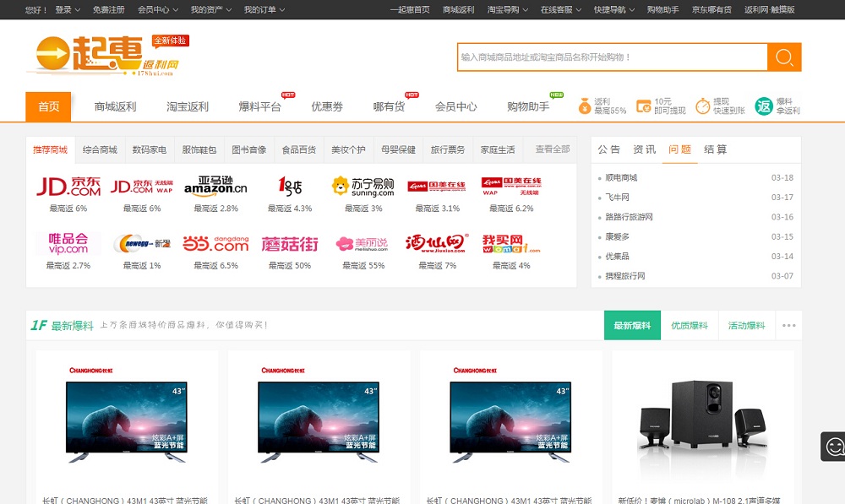Screen dimensions: 845x504
Task: Switch to the 优质爆料 tab
Action: coord(690,325)
